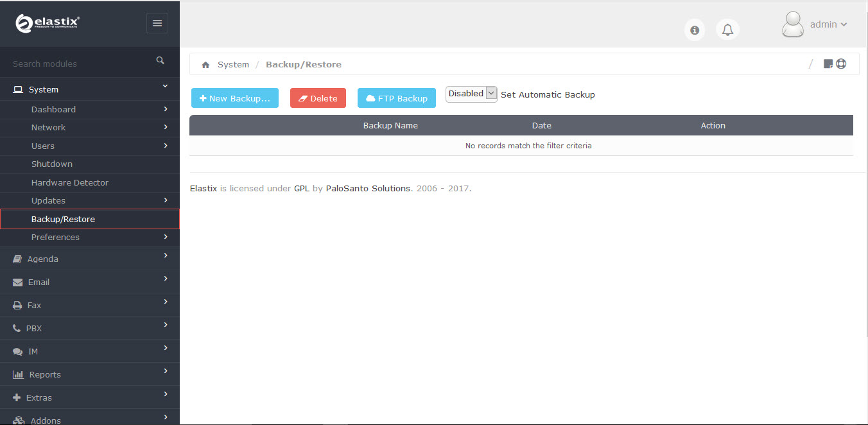Viewport: 868px width, 425px height.
Task: Open the Hardware Detector menu item
Action: click(90, 182)
